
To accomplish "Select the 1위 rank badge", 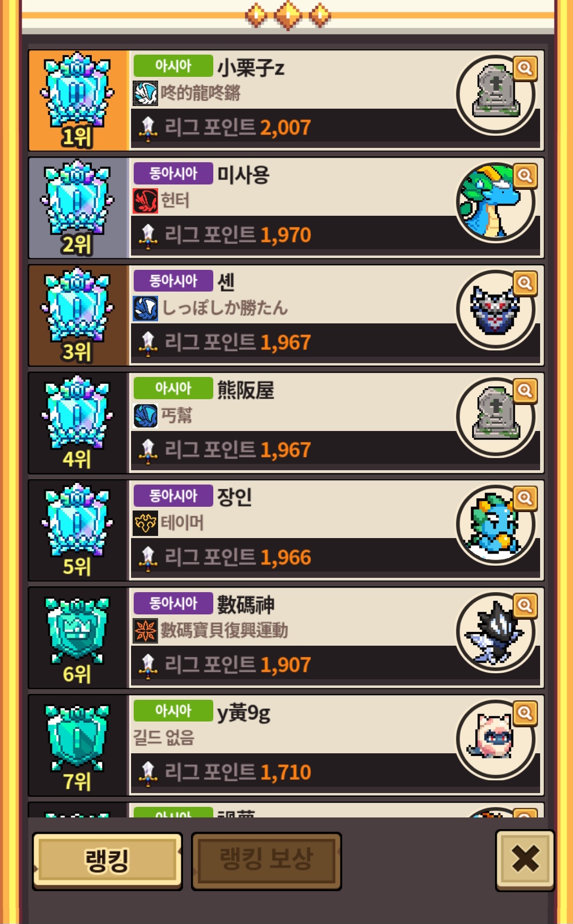I will pos(79,101).
